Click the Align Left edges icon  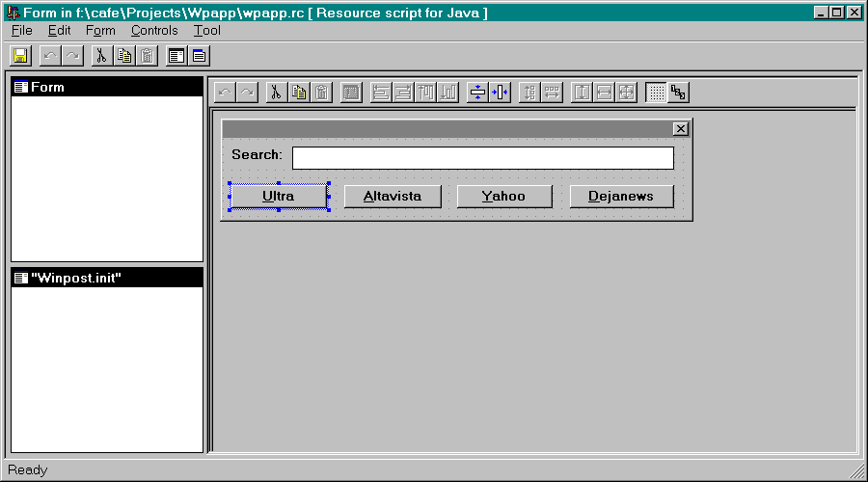(x=381, y=93)
